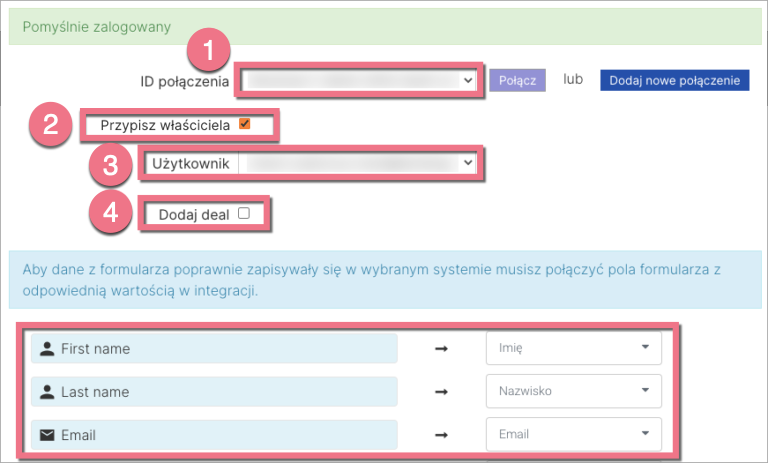The height and width of the screenshot is (463, 768).
Task: Click the arrow icon in Email row
Action: pos(441,435)
